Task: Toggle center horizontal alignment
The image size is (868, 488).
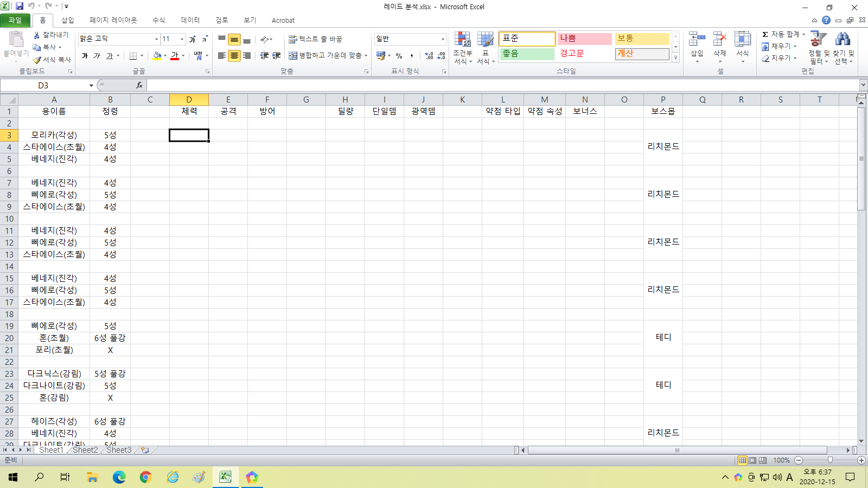Action: coord(234,56)
